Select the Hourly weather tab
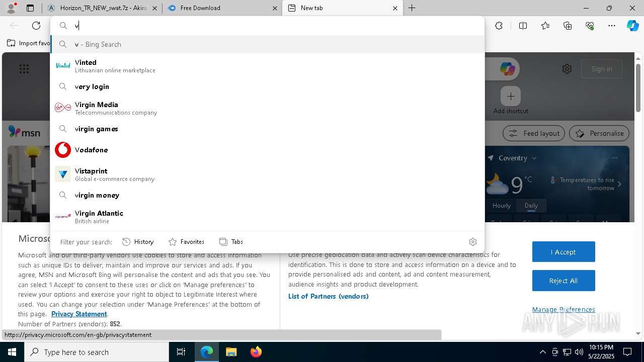The height and width of the screenshot is (362, 644). pos(502,206)
